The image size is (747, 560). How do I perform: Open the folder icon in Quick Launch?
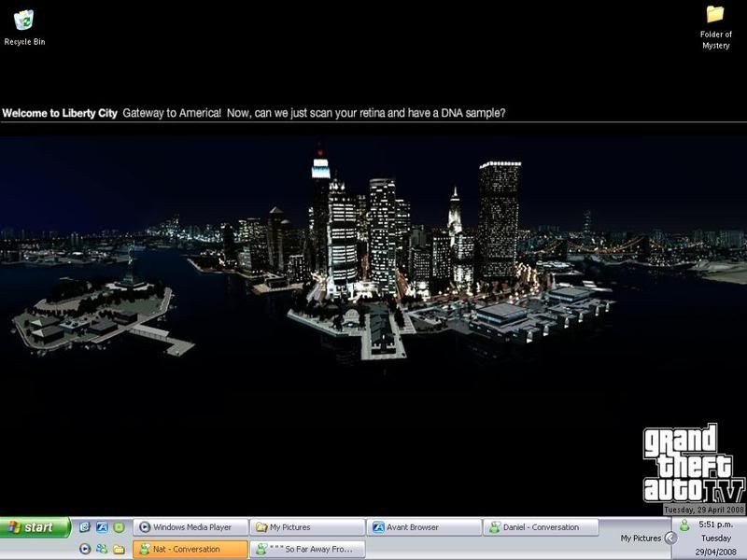[120, 549]
